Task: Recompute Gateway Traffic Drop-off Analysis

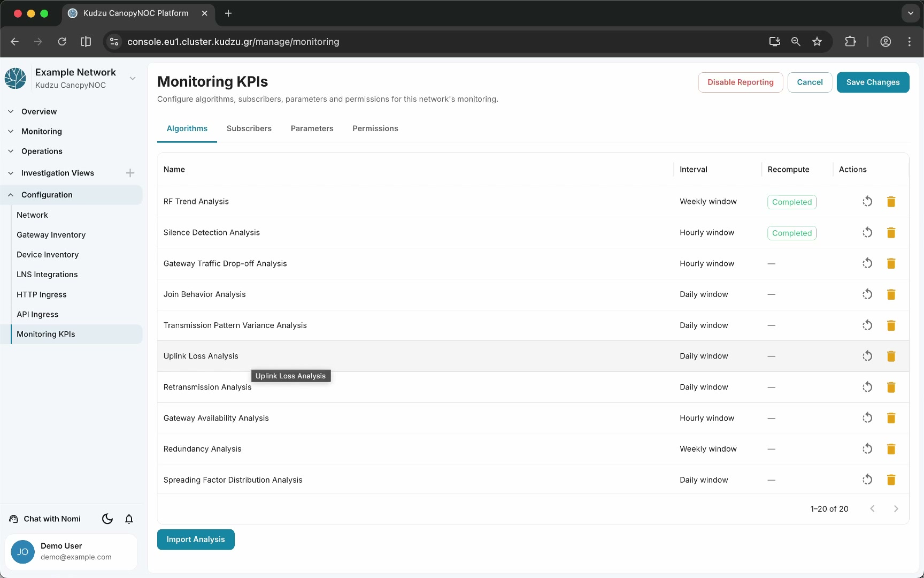Action: pyautogui.click(x=867, y=263)
